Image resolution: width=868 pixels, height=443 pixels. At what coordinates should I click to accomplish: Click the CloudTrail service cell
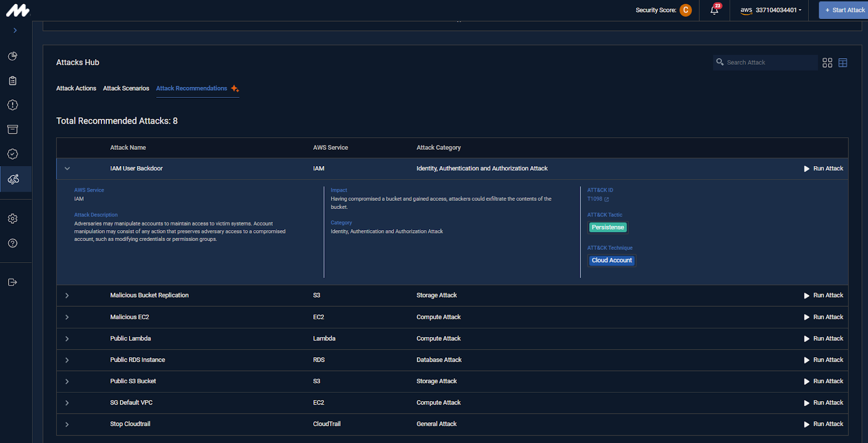tap(327, 424)
